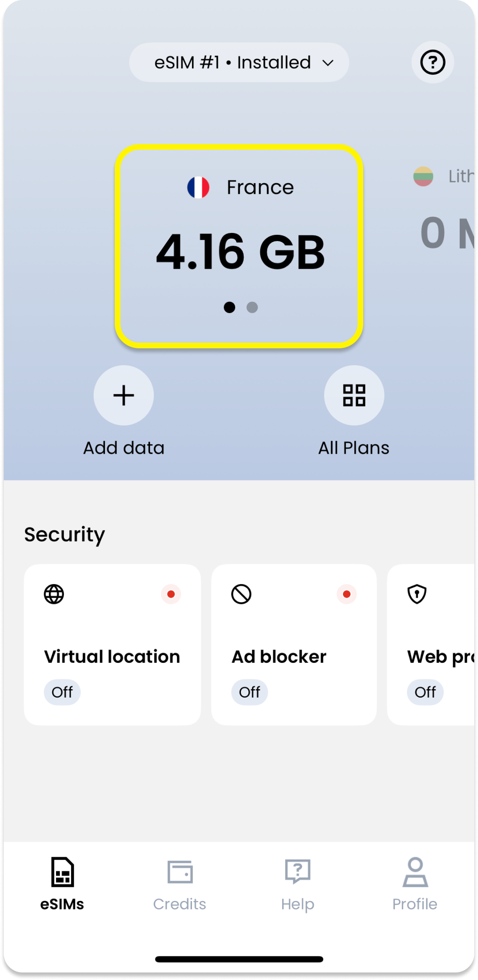
Task: Expand the eSIM #1 Installed dropdown
Action: click(x=239, y=63)
